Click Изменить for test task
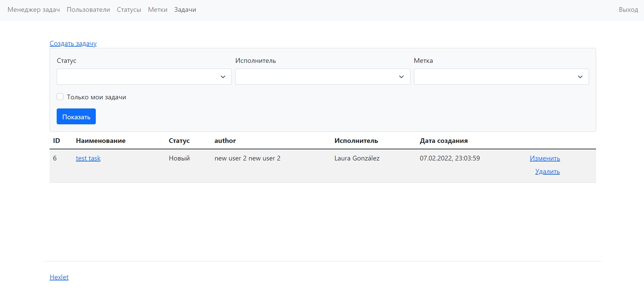The image size is (644, 299). pos(545,158)
